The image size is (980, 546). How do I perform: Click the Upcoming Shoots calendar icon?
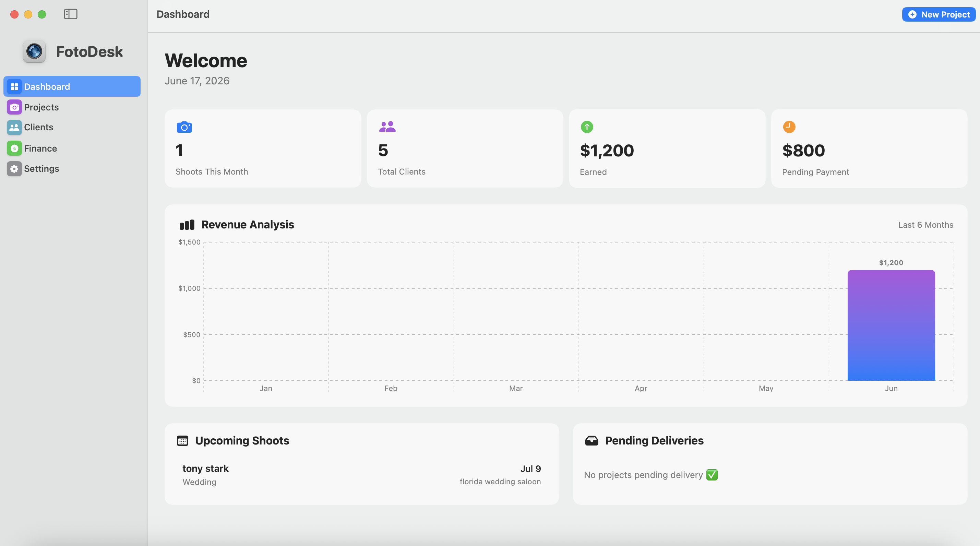click(183, 441)
